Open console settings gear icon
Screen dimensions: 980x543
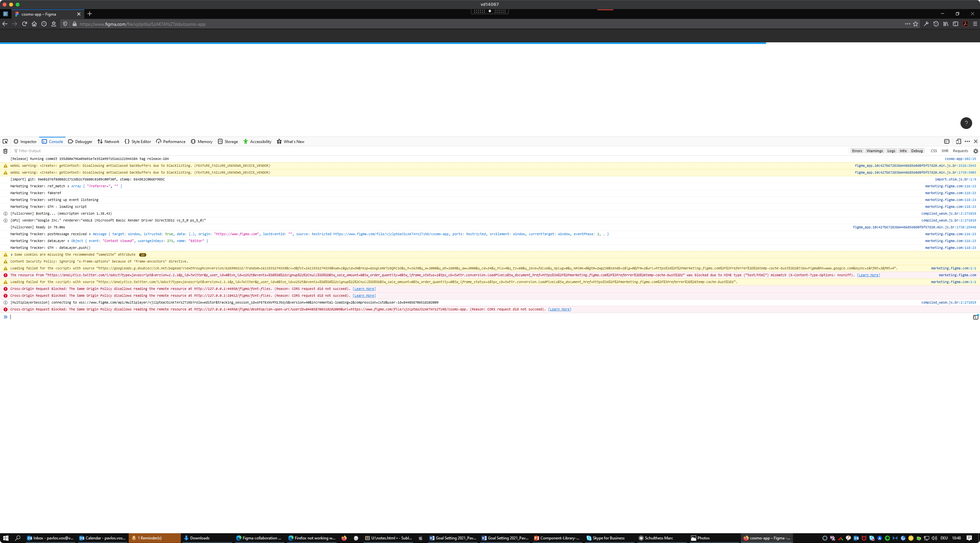975,151
